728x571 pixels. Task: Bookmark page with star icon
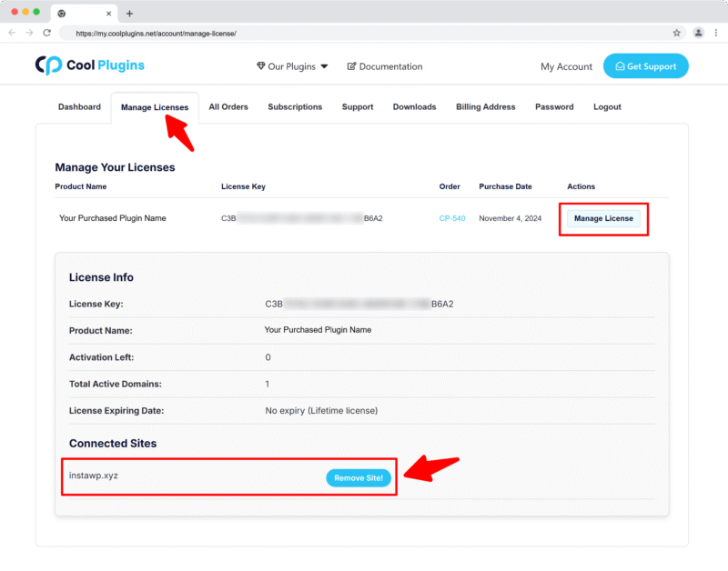(x=676, y=33)
